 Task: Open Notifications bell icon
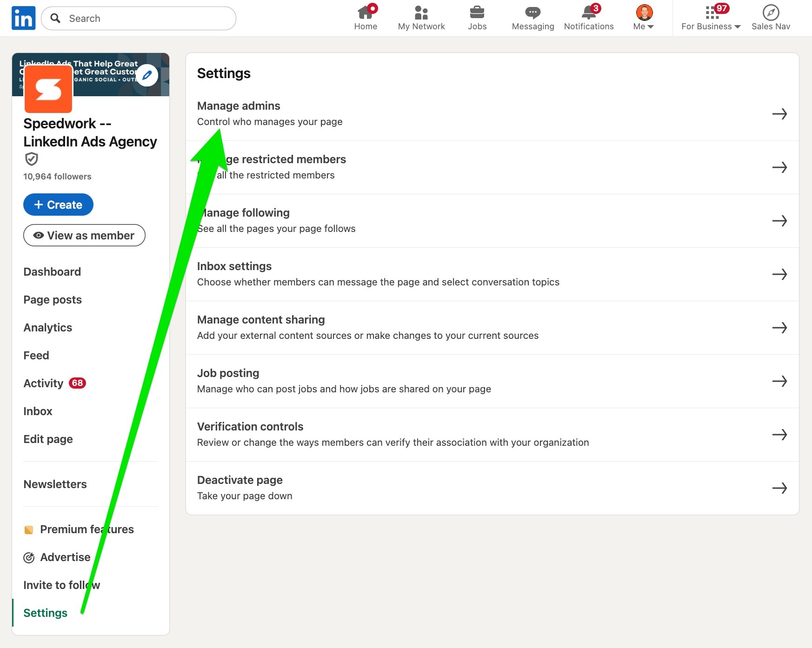point(589,18)
